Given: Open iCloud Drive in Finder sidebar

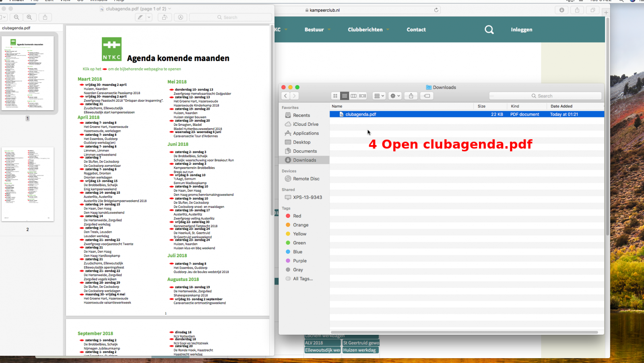Looking at the screenshot, I should click(x=305, y=124).
